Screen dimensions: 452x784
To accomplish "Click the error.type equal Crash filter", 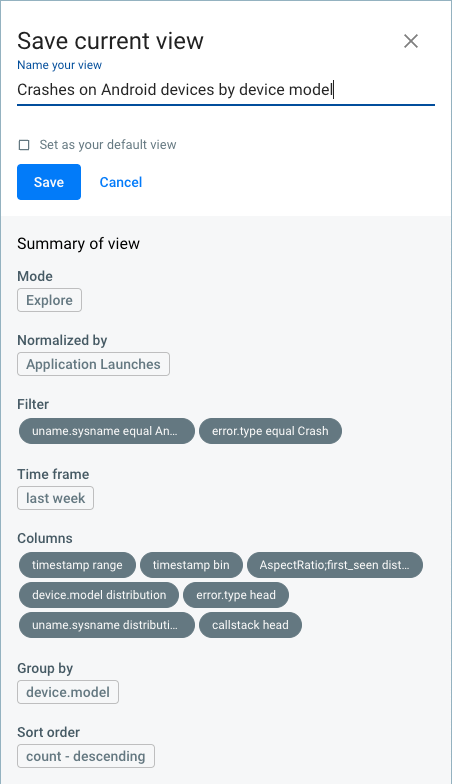I will (270, 431).
